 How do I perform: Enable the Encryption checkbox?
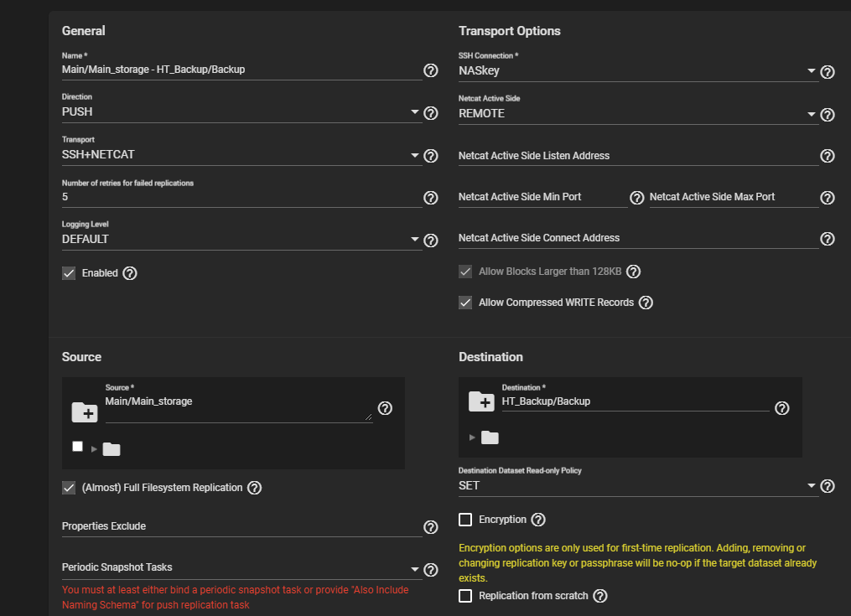pyautogui.click(x=465, y=520)
